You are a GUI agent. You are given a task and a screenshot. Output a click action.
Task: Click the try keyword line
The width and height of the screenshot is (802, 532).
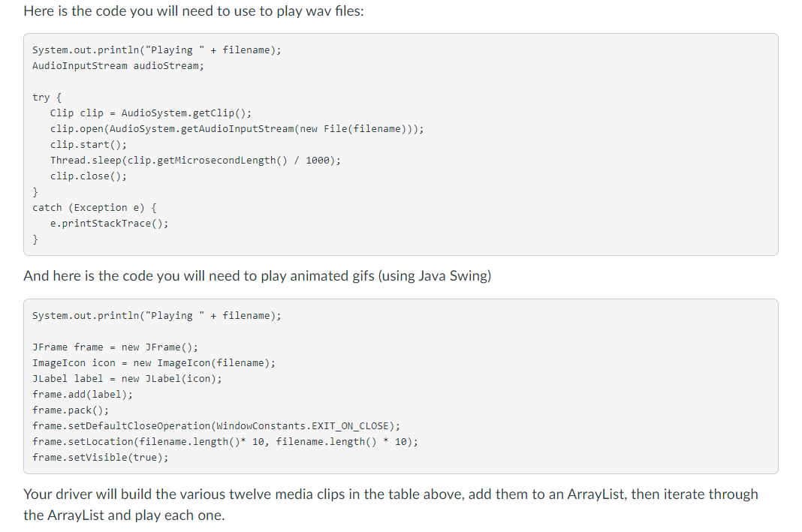47,97
